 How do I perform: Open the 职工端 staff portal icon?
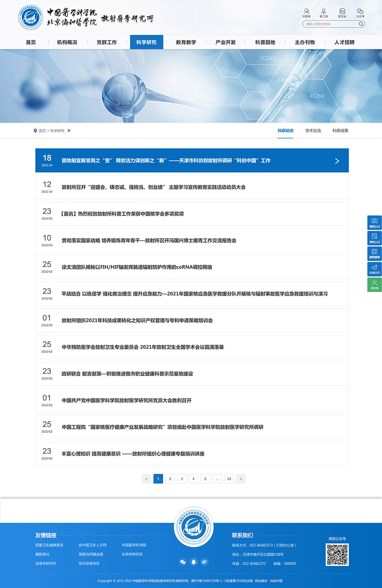tap(324, 12)
